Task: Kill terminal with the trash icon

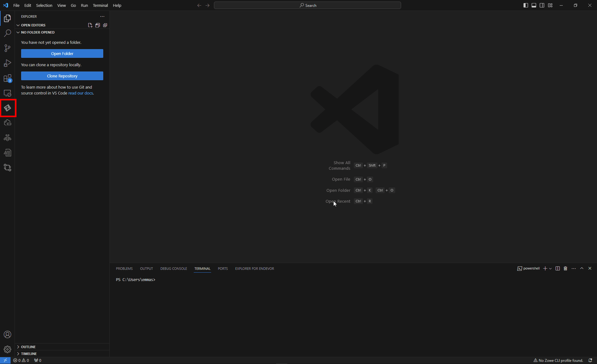Action: tap(565, 269)
